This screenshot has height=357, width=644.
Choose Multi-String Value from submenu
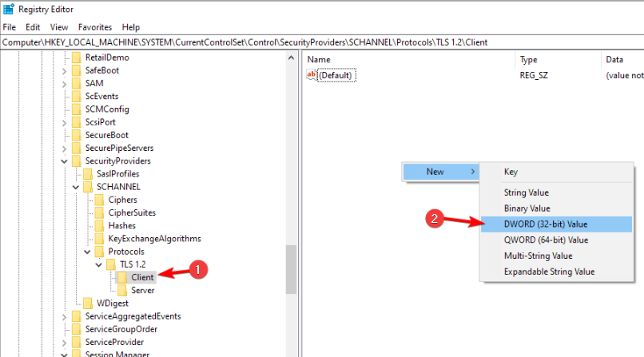pos(557,256)
